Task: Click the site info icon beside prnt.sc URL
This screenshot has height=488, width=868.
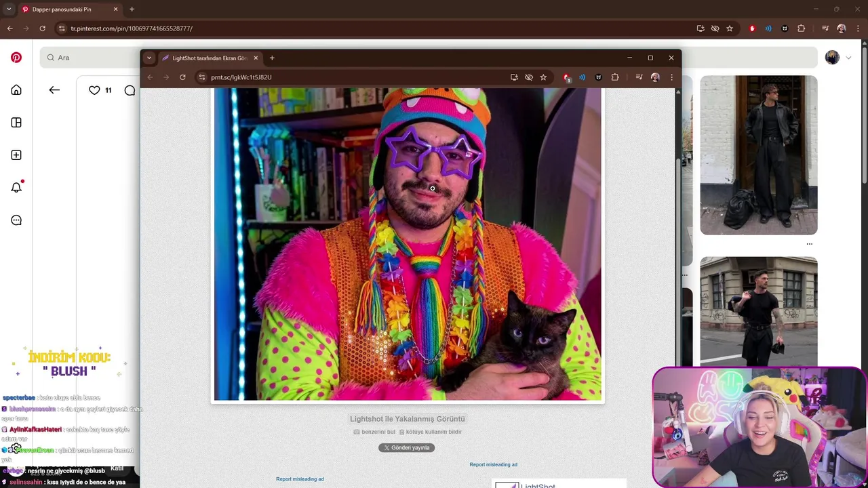Action: (x=201, y=77)
